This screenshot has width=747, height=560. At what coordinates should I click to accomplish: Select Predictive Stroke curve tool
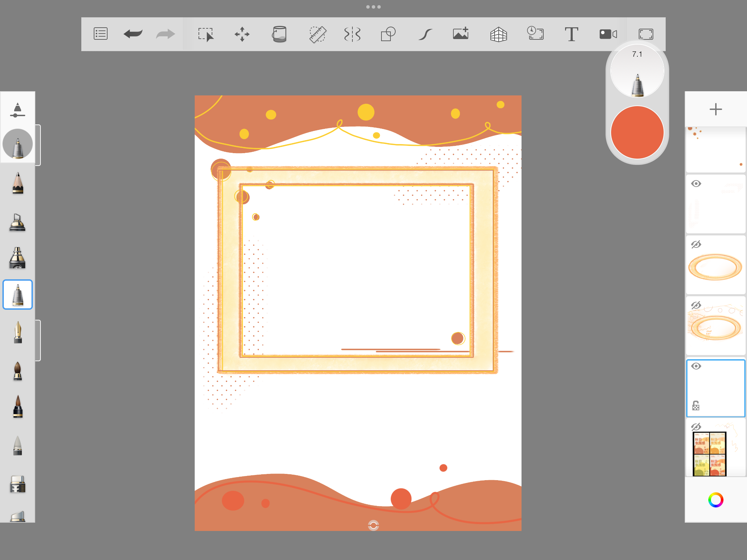click(x=425, y=34)
